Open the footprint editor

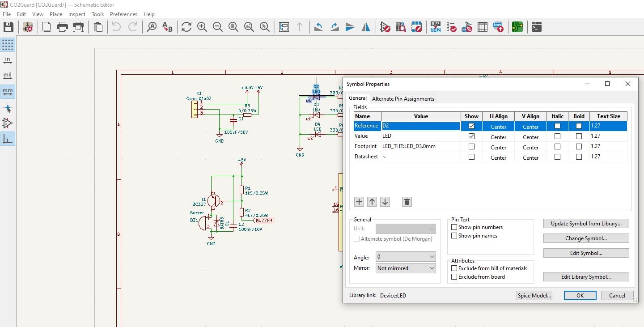[x=416, y=27]
